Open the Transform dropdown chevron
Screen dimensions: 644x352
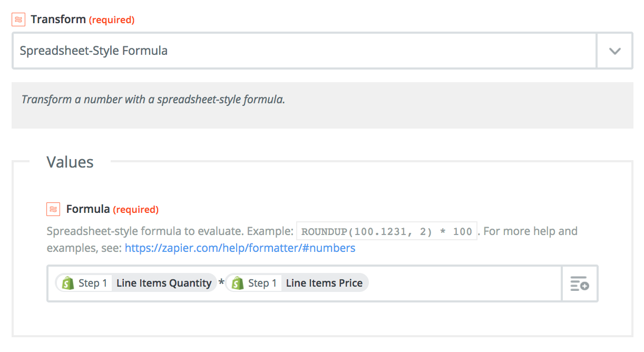[x=614, y=51]
